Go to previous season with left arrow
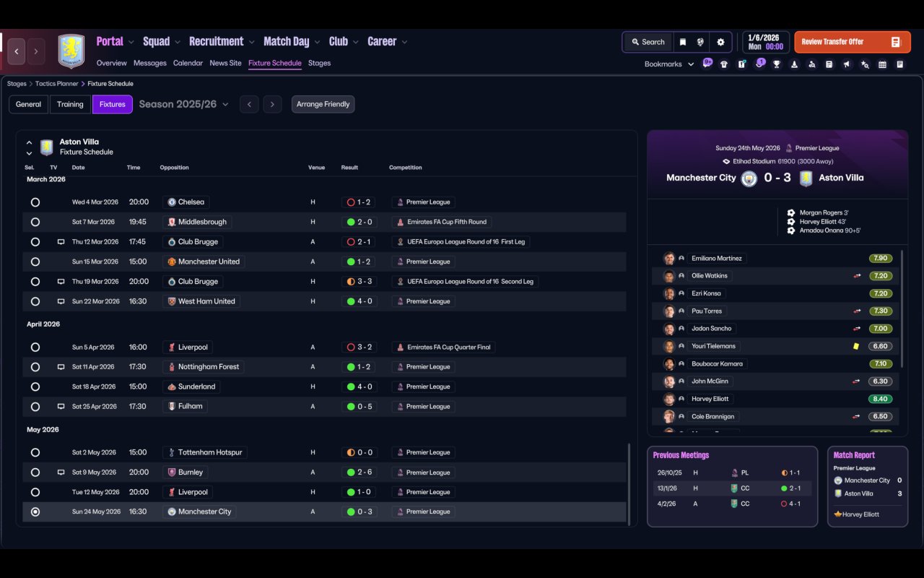The width and height of the screenshot is (924, 578). coord(249,104)
